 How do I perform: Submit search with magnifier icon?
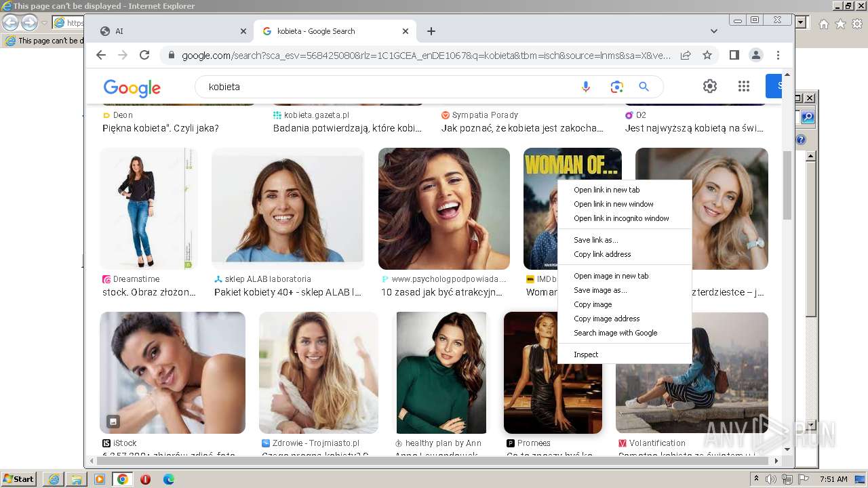click(644, 87)
